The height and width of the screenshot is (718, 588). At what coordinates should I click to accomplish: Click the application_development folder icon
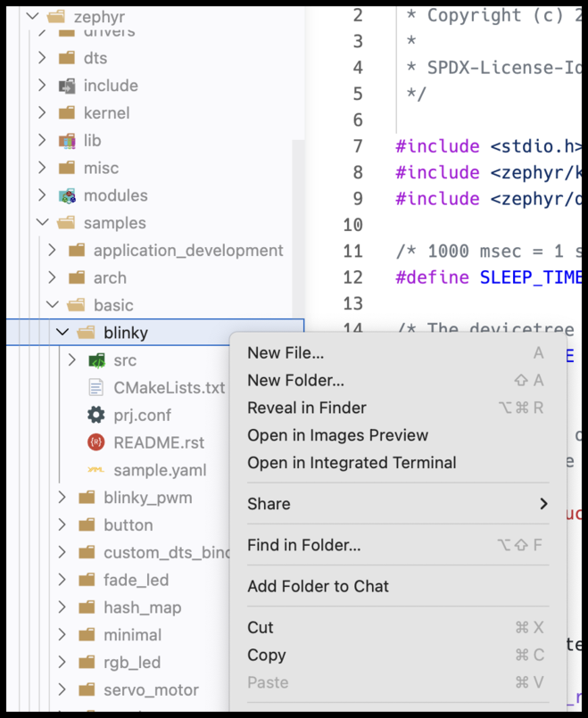tap(77, 251)
